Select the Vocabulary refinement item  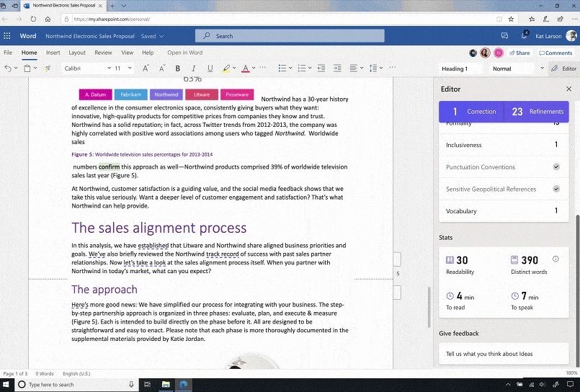[502, 211]
